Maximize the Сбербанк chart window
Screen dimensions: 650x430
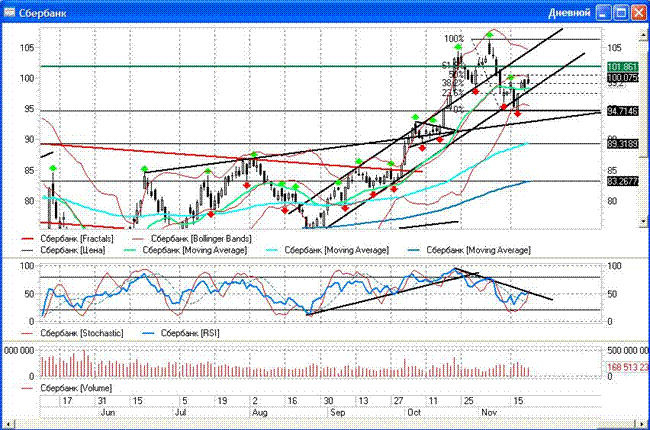(x=621, y=13)
